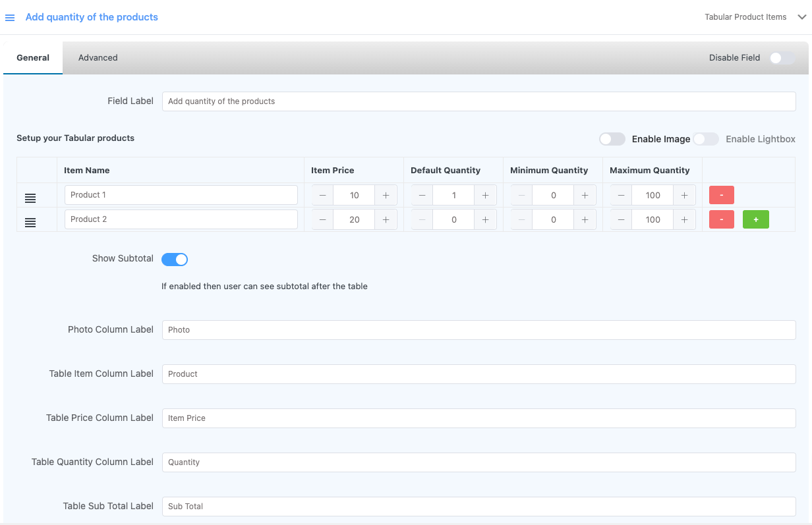The width and height of the screenshot is (812, 525).
Task: Click Product 1 maximum quantity value field
Action: click(x=652, y=195)
